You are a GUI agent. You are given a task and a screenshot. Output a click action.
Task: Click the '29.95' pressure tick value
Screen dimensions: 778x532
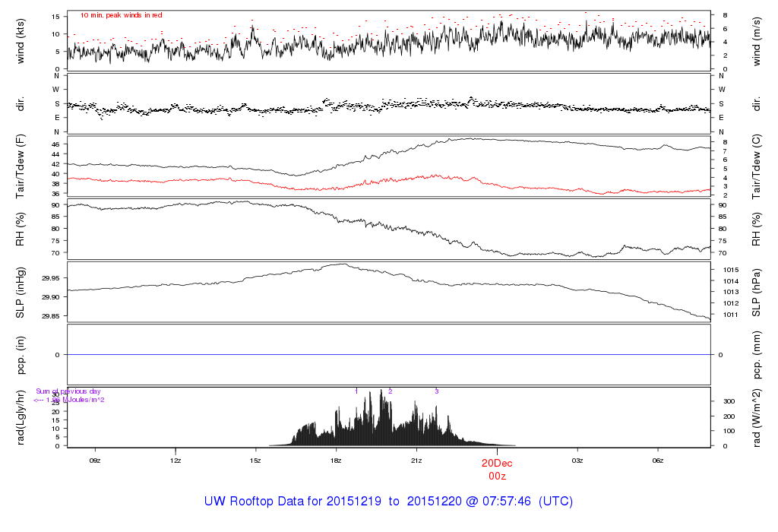[x=51, y=278]
